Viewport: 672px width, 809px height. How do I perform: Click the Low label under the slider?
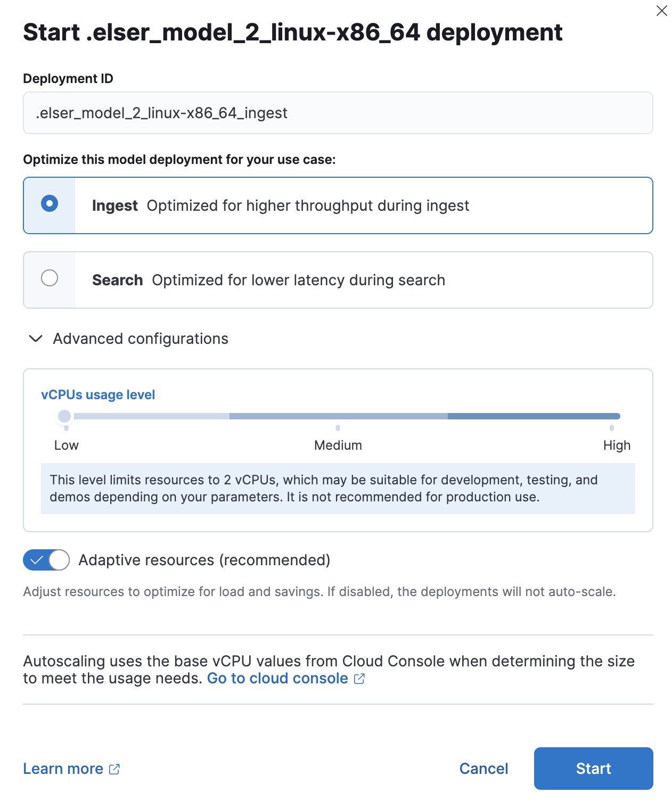tap(66, 445)
